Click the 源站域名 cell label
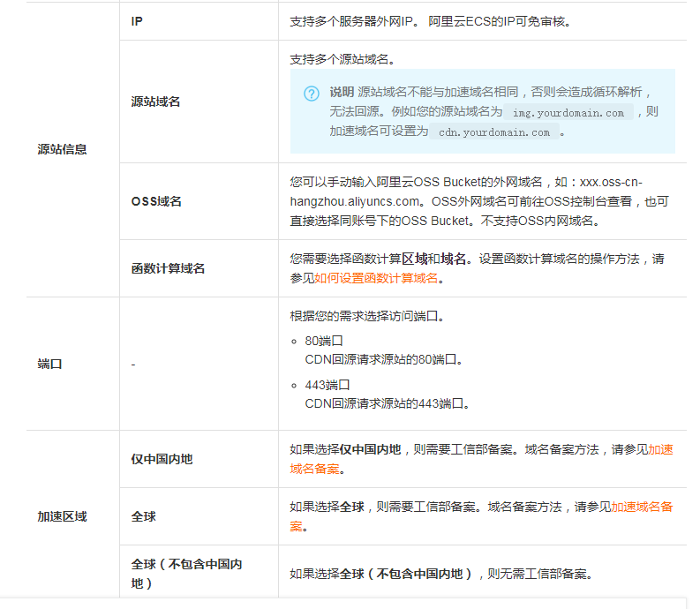Screen dimensions: 700x609 [155, 101]
